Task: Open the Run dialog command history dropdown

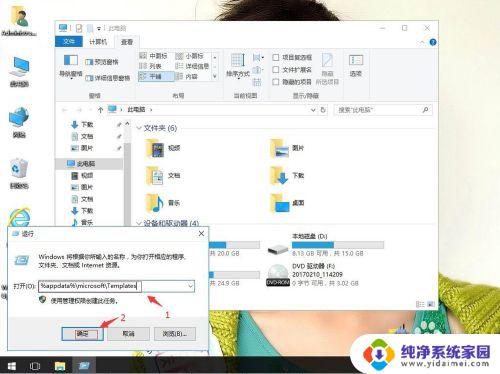Action: pos(190,286)
